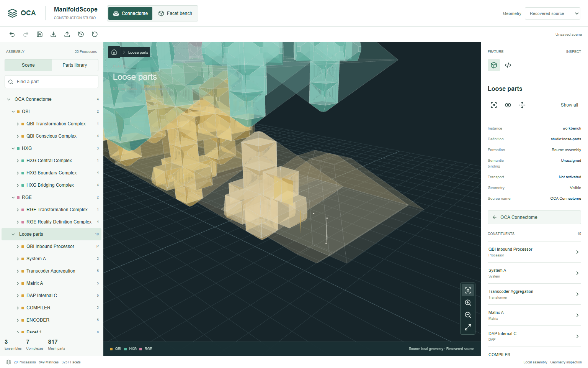
Task: Expand the viewport to fullscreen
Action: [x=468, y=327]
